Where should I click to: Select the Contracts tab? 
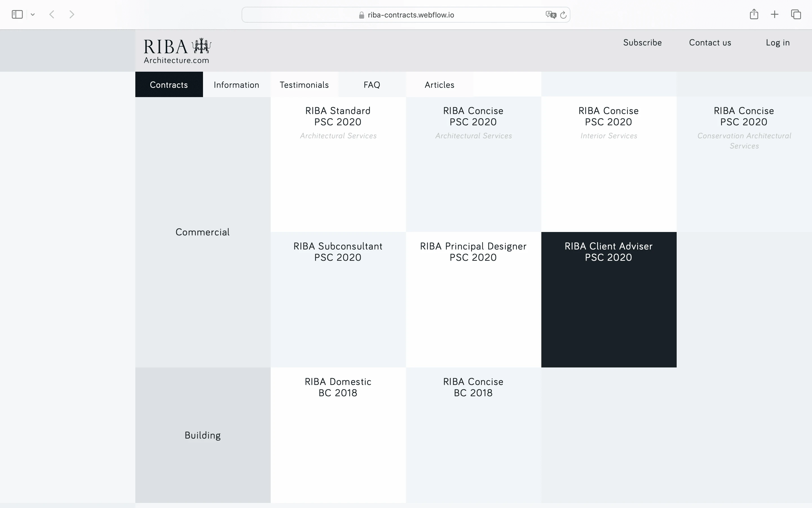click(169, 85)
